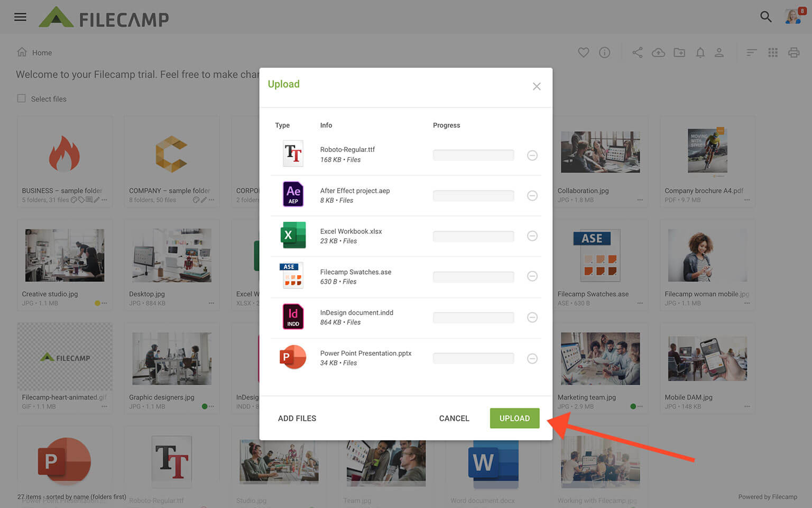Remove Excel Workbook.xlsx from upload list

click(532, 236)
